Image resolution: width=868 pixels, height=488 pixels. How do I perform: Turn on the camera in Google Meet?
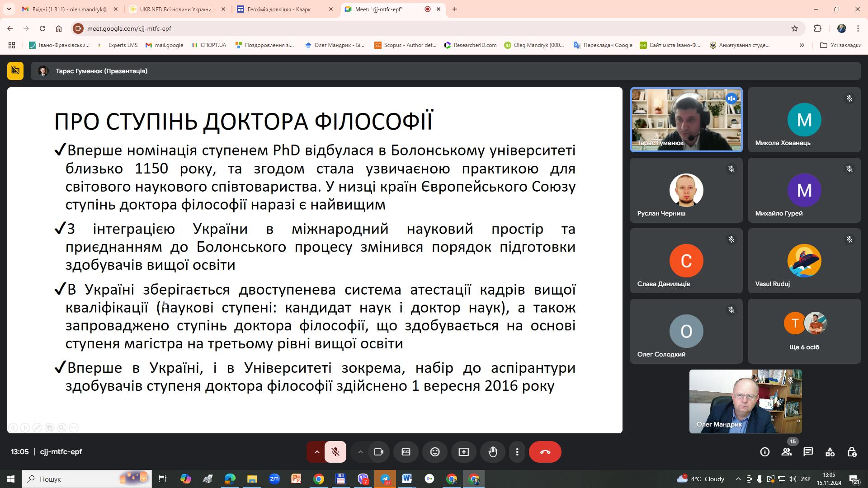pos(379,452)
